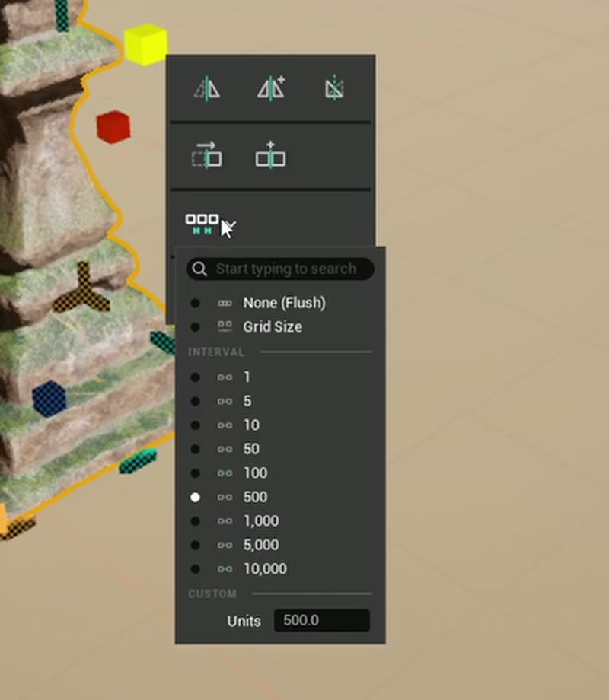
Task: Click the red cube gizmo handle
Action: 114,127
